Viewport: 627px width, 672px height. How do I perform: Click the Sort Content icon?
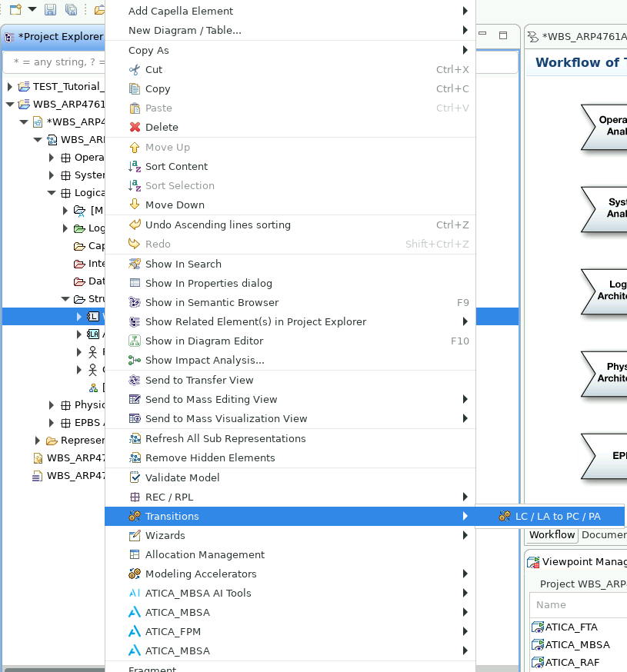135,166
